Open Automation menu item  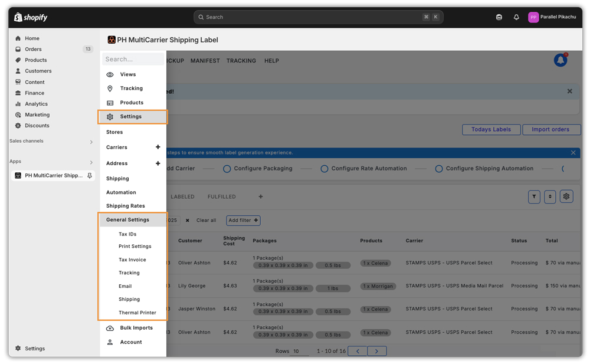(121, 192)
